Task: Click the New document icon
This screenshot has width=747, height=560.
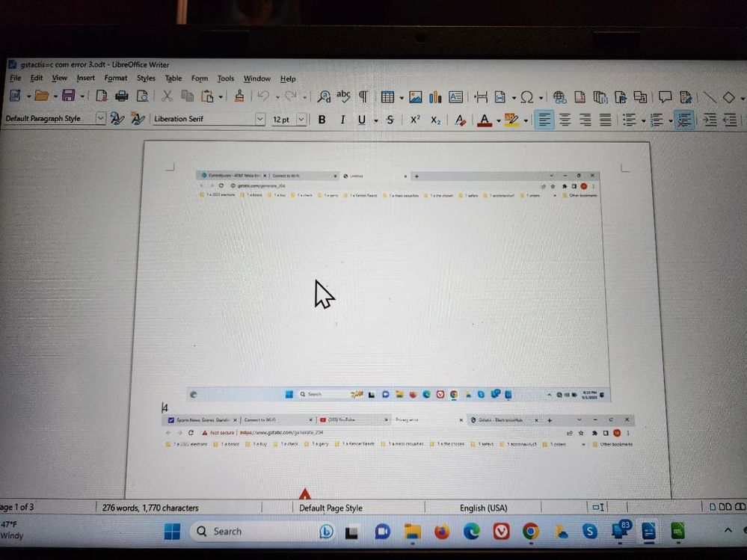Action: pyautogui.click(x=15, y=96)
